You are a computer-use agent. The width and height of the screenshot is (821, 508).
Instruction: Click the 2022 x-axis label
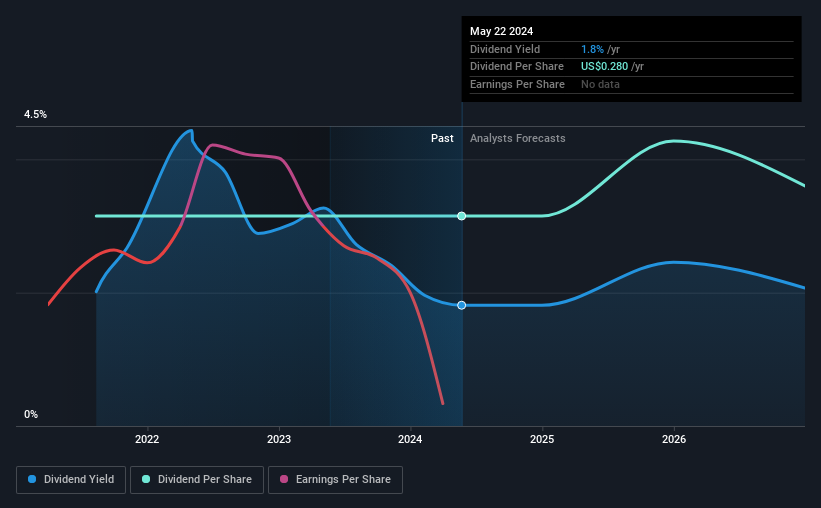147,439
